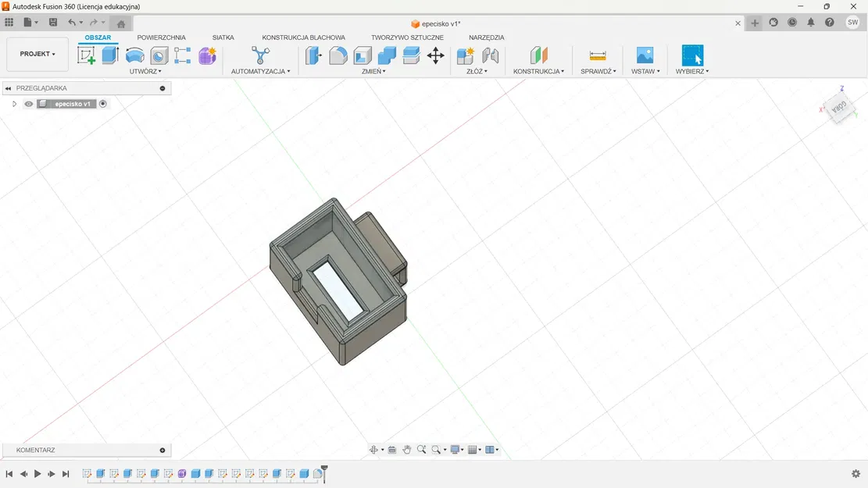Select the Press Pull tool

tap(313, 55)
